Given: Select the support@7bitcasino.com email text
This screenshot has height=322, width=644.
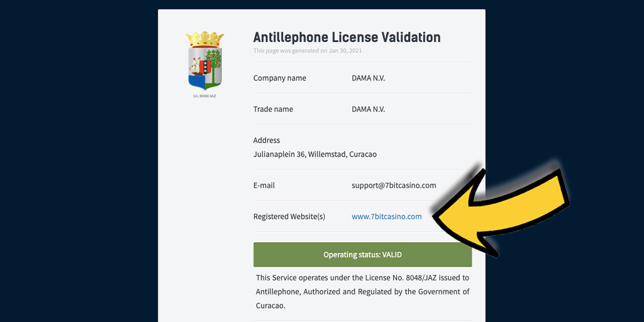Looking at the screenshot, I should pyautogui.click(x=394, y=186).
